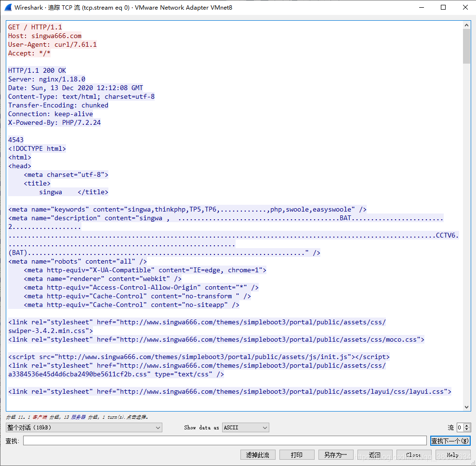This screenshot has height=466, width=476.
Task: Click the find text input field
Action: click(x=225, y=440)
